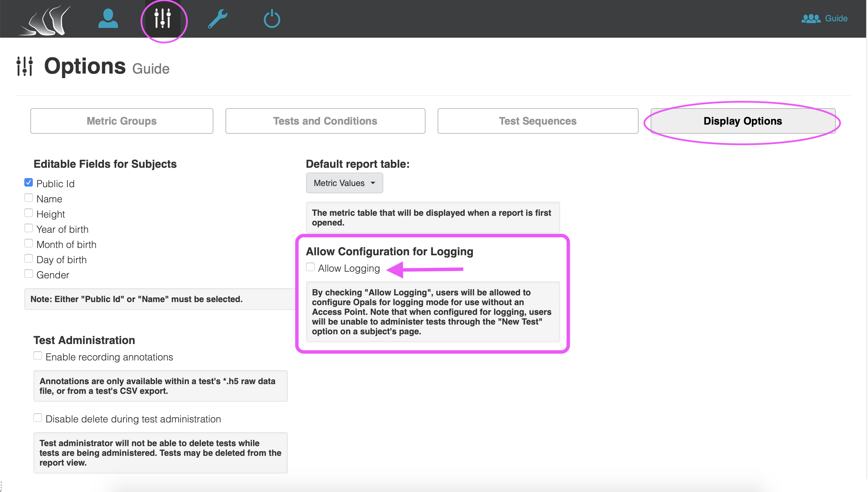Enable recording annotations checkbox

click(38, 356)
